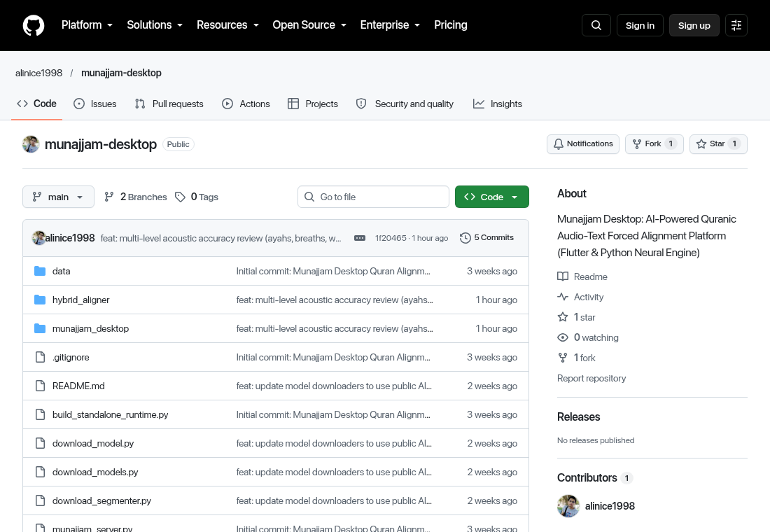Viewport: 770px width, 532px height.
Task: Open the README.md file name
Action: point(78,386)
